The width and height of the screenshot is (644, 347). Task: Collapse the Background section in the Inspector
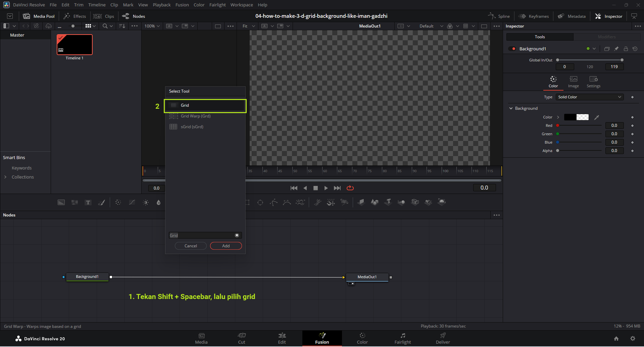point(511,108)
